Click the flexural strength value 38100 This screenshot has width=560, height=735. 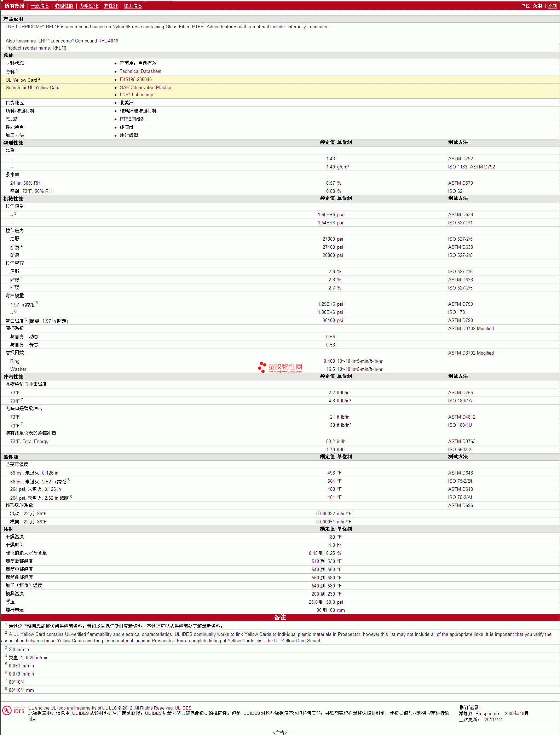coord(329,321)
